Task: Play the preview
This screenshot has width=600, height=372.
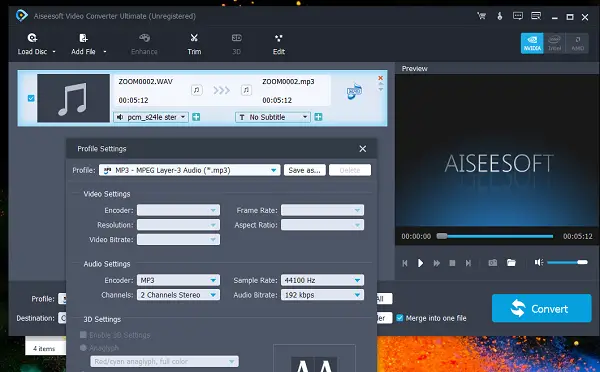Action: click(420, 263)
